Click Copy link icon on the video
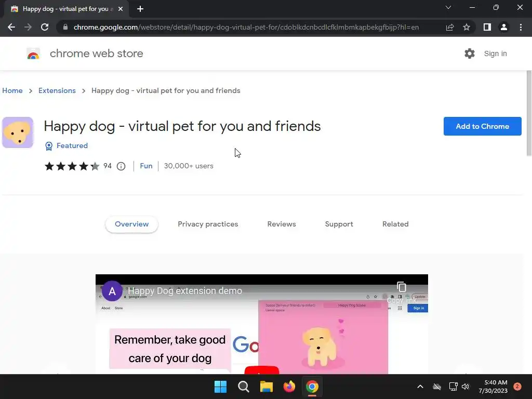 click(402, 287)
